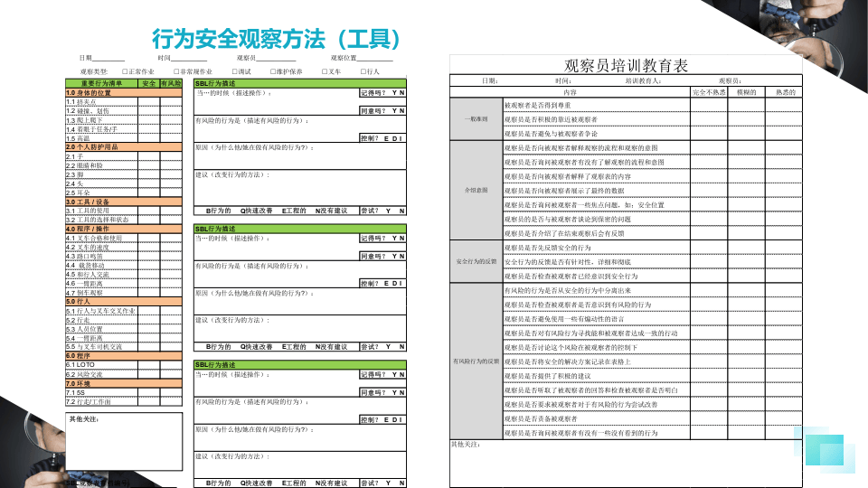Click the 安全 column header
Image resolution: width=868 pixels, height=488 pixels.
pyautogui.click(x=149, y=83)
